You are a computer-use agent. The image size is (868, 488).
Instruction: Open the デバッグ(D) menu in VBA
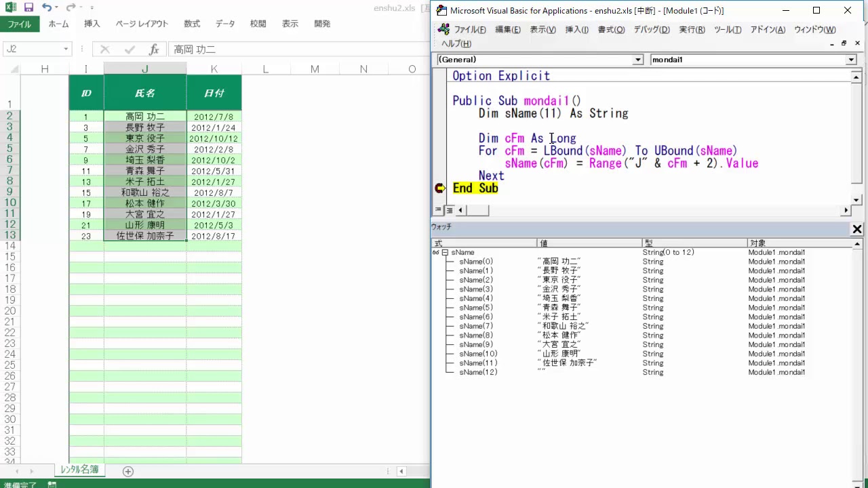pyautogui.click(x=651, y=30)
